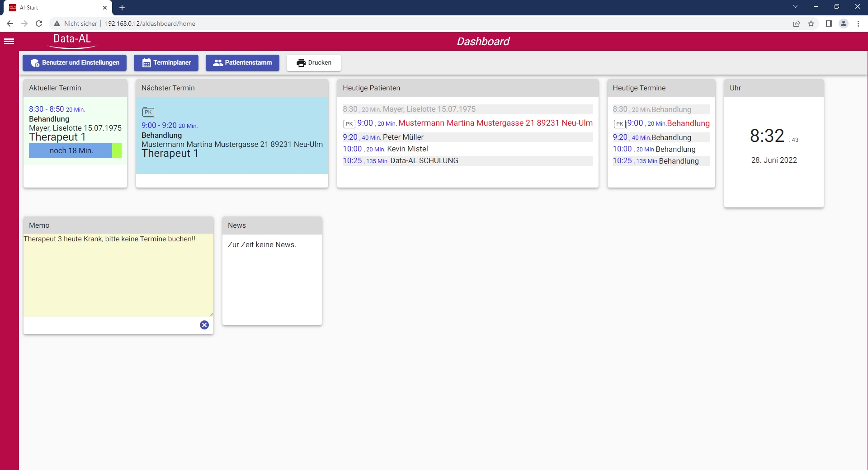Click the Heutige Patienten panel header
This screenshot has height=470, width=868.
click(467, 88)
